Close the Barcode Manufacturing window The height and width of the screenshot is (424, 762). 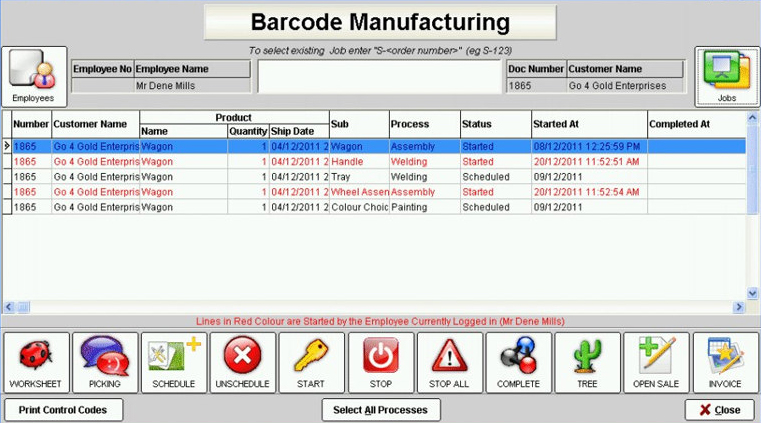[719, 410]
